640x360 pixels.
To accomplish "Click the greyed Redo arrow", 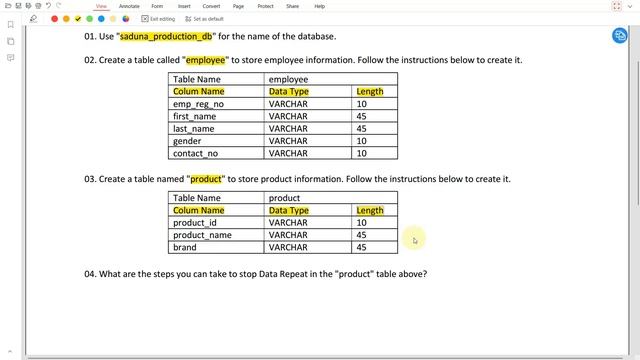I will 58,6.
